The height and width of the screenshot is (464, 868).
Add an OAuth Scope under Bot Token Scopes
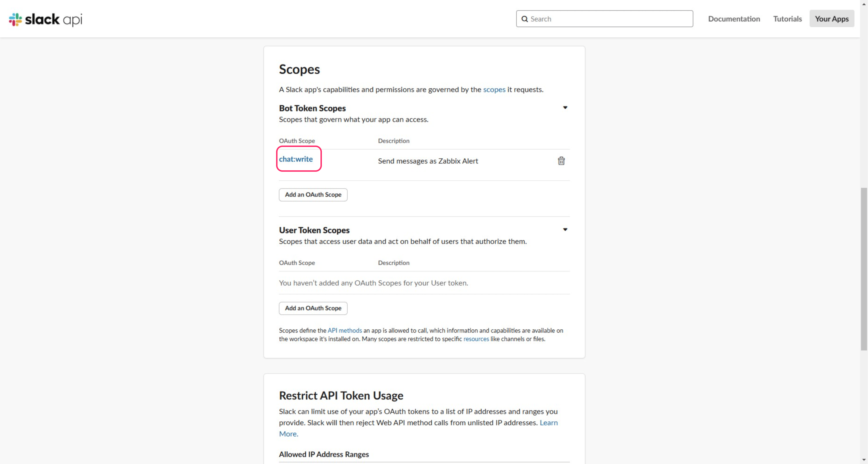pos(313,194)
